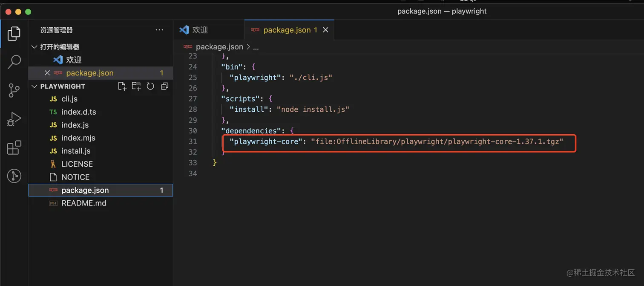644x286 pixels.
Task: Select package.json in PLAYWRIGHT file tree
Action: click(x=101, y=190)
